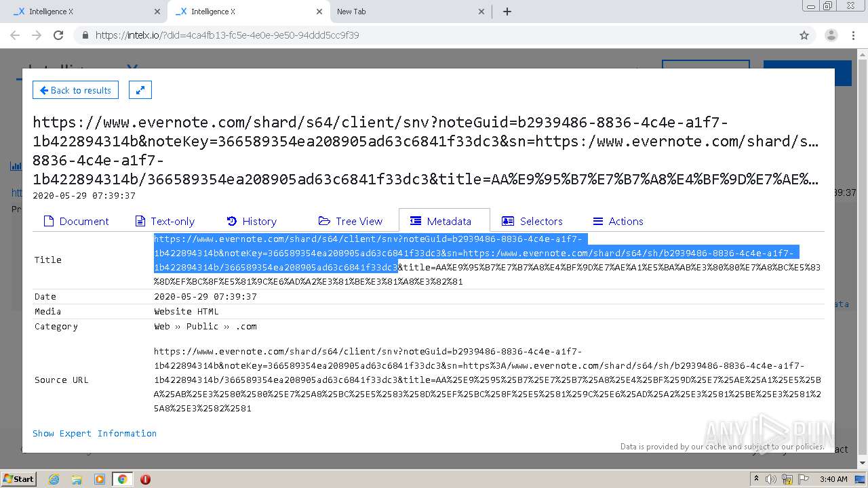Click the Date value 2020-05-29 07:39:37 in table

pos(205,297)
